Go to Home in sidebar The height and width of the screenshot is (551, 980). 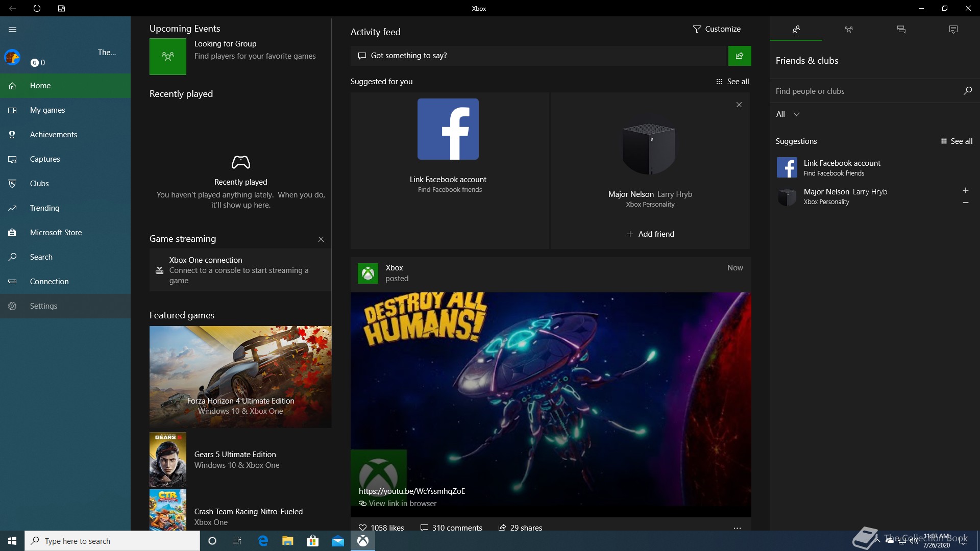point(65,86)
